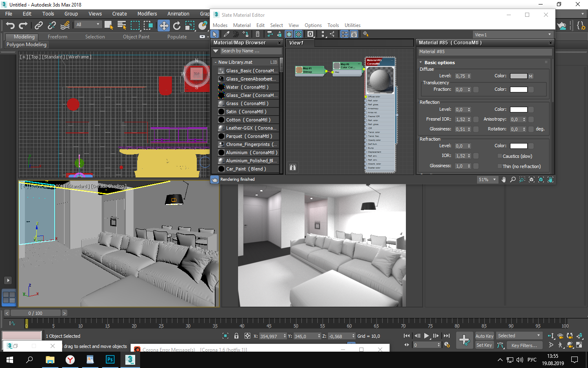Image resolution: width=588 pixels, height=368 pixels.
Task: Click the large Set Keys plus-key button
Action: click(464, 340)
